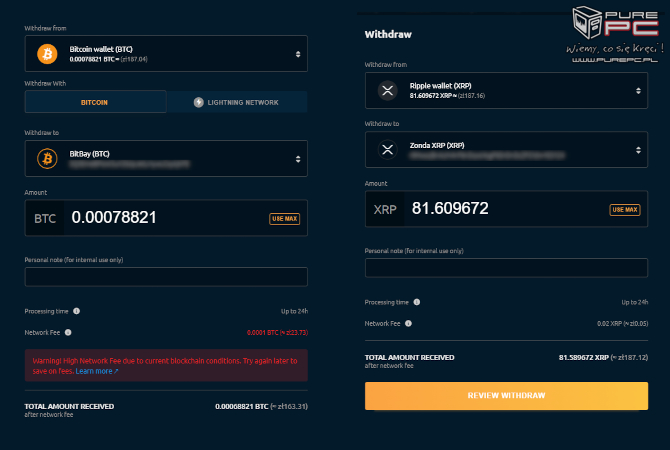Open the BTC Processing time info icon
670x450 pixels.
click(x=76, y=311)
